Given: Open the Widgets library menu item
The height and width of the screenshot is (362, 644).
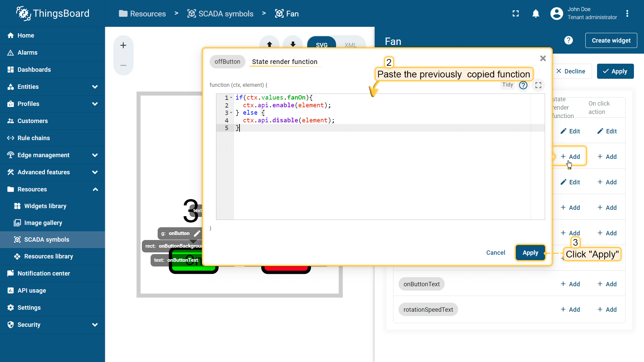Looking at the screenshot, I should pos(45,206).
